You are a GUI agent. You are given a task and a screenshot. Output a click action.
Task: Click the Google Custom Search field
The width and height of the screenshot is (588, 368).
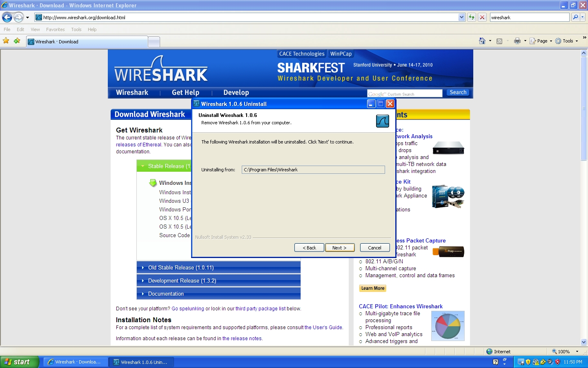[x=405, y=94]
